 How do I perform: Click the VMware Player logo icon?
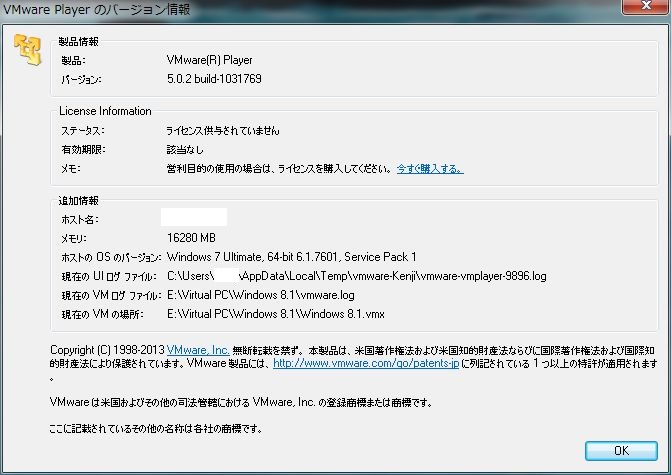(x=28, y=50)
